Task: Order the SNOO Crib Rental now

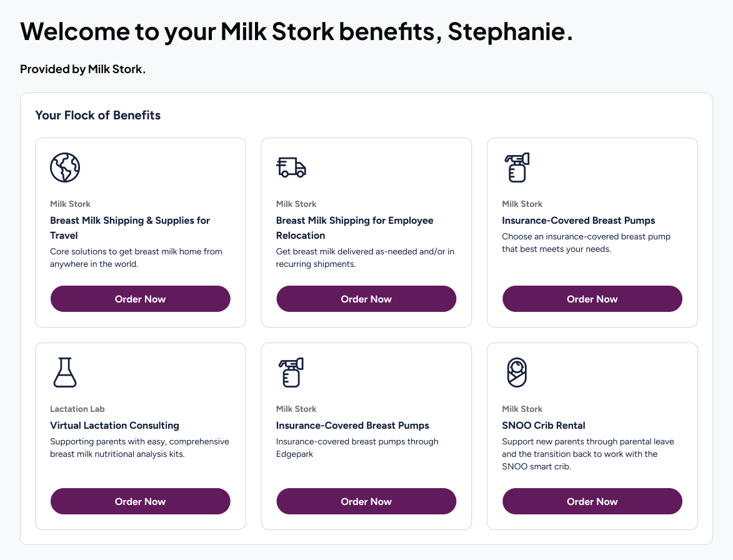Action: coord(592,501)
